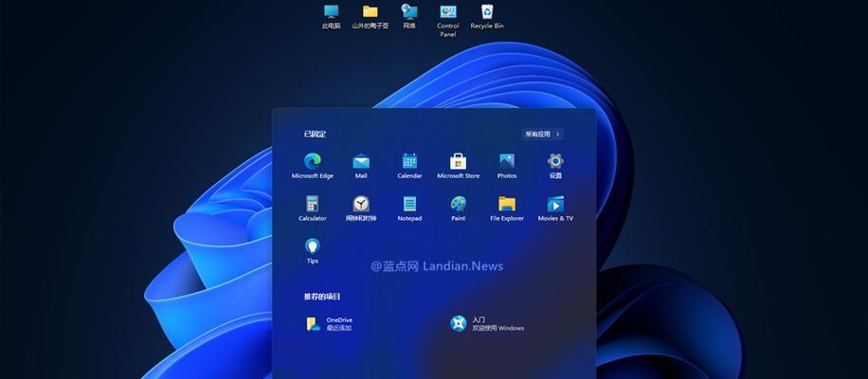Select 此电脑 desktop icon
This screenshot has width=868, height=379.
tap(331, 17)
